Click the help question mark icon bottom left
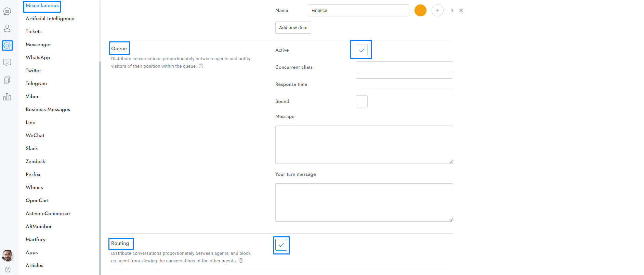This screenshot has height=275, width=644. (x=8, y=270)
